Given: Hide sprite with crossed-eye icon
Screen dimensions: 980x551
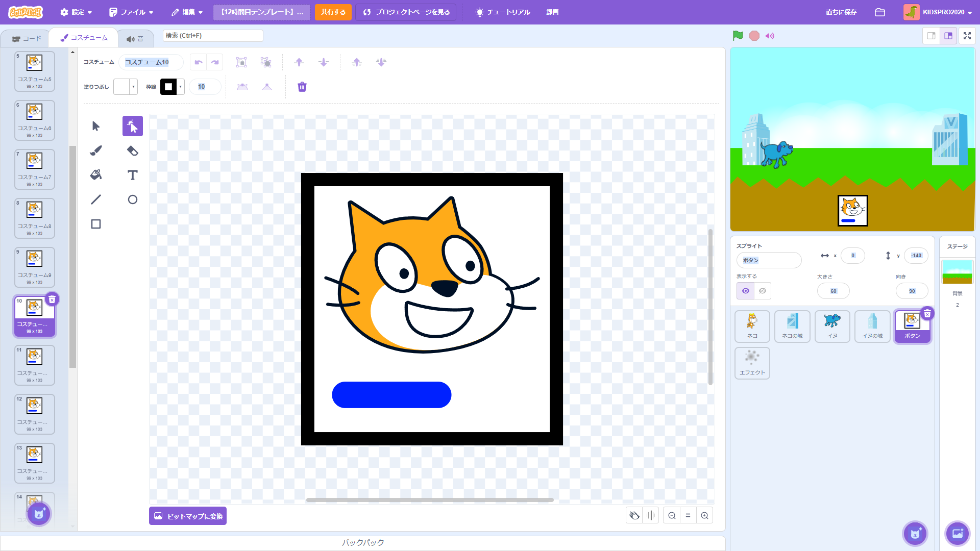Looking at the screenshot, I should pos(763,291).
